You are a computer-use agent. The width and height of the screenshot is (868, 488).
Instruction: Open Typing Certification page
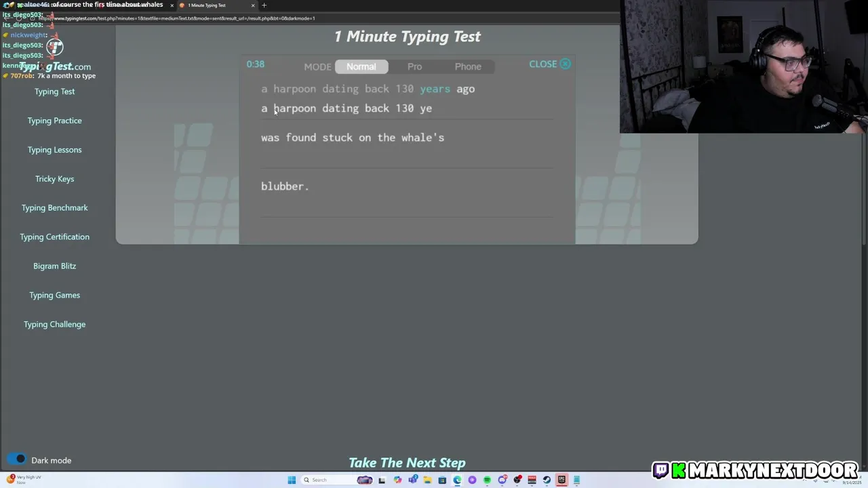point(54,237)
